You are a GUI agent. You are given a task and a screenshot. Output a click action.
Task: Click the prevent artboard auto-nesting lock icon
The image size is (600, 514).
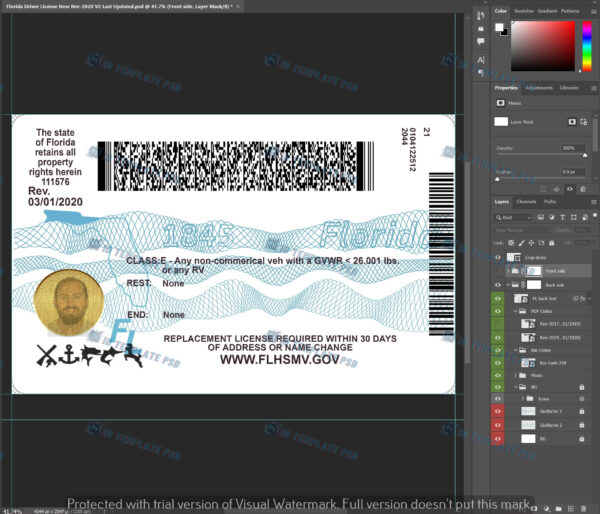(541, 243)
